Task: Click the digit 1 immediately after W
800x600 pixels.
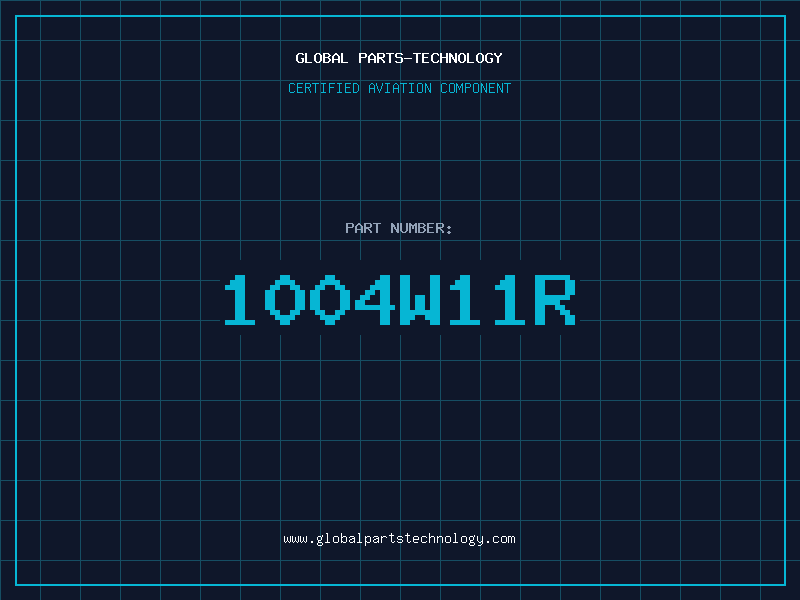Action: [x=465, y=299]
